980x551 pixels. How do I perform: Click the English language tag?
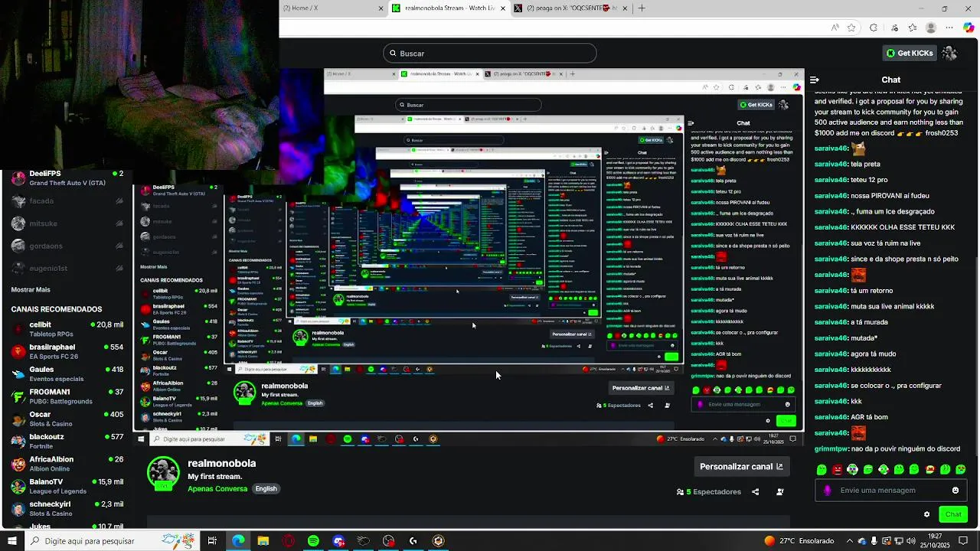click(266, 489)
